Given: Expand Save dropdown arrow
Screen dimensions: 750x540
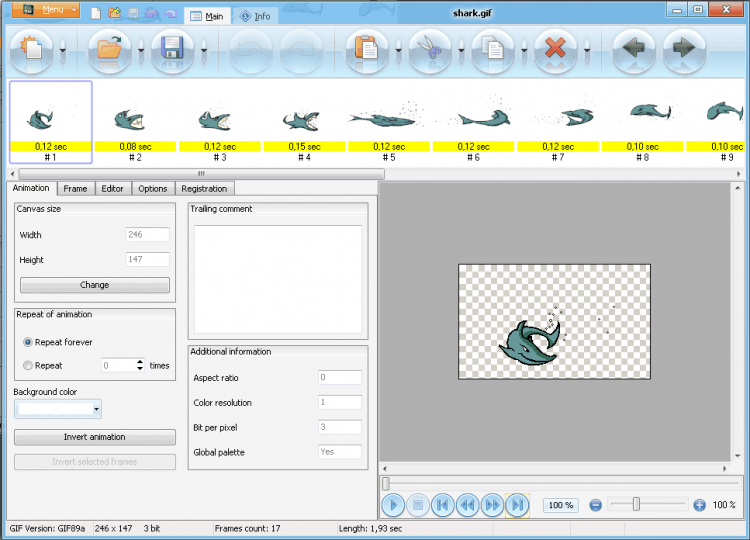Looking at the screenshot, I should coord(204,50).
